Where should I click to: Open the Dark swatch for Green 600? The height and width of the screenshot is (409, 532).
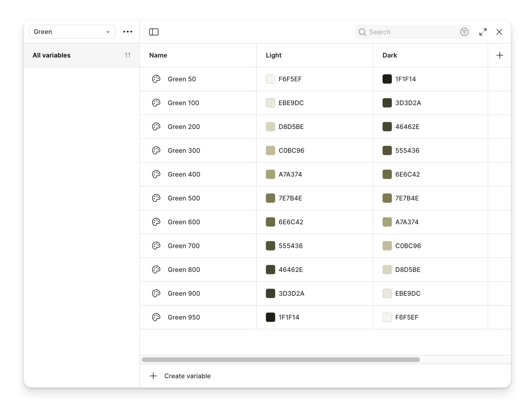point(387,222)
